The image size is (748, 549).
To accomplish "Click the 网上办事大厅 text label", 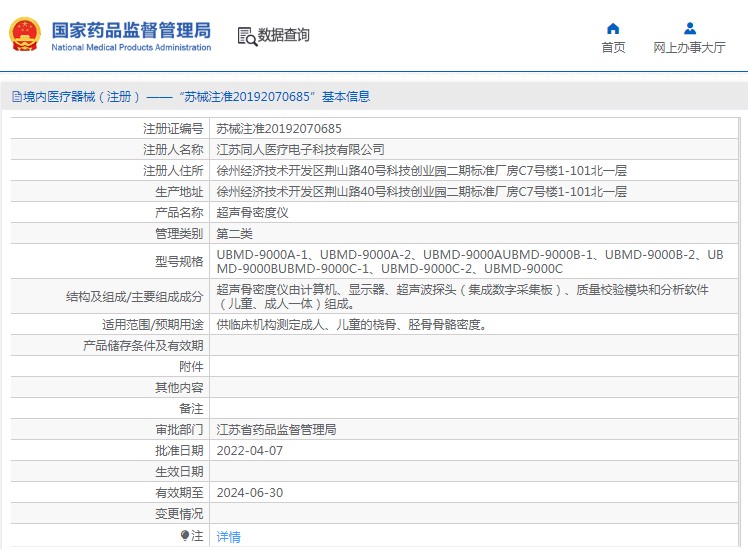I will [x=689, y=48].
